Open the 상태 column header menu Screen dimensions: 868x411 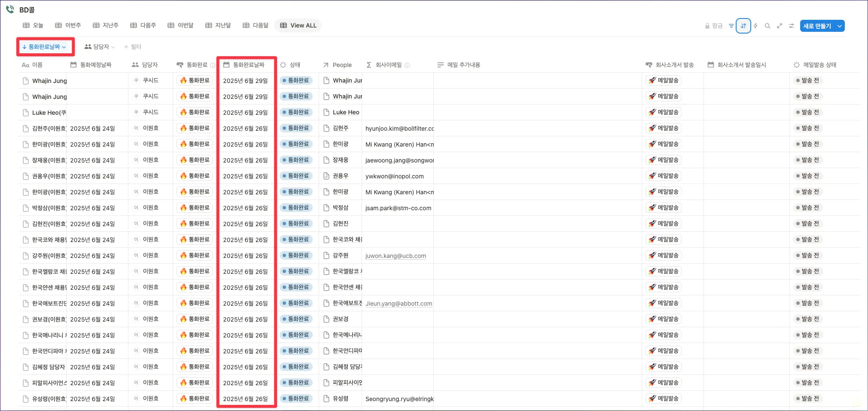click(x=297, y=65)
